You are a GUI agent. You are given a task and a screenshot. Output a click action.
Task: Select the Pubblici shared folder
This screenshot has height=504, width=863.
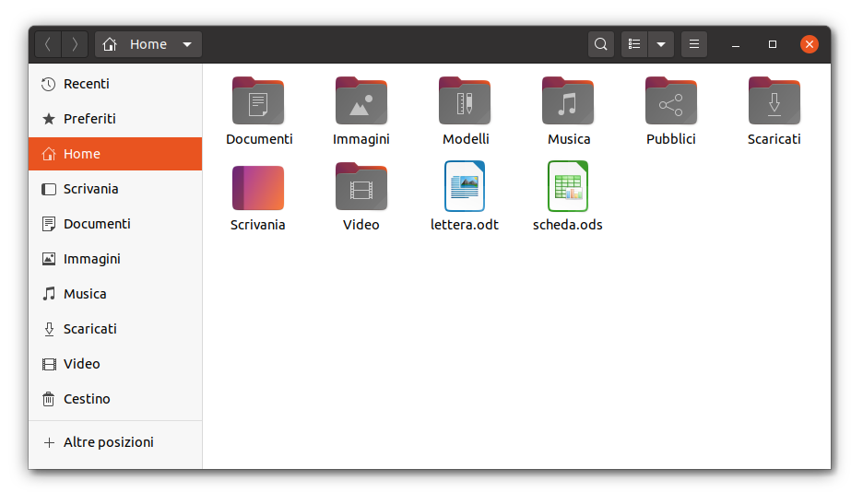pos(671,102)
